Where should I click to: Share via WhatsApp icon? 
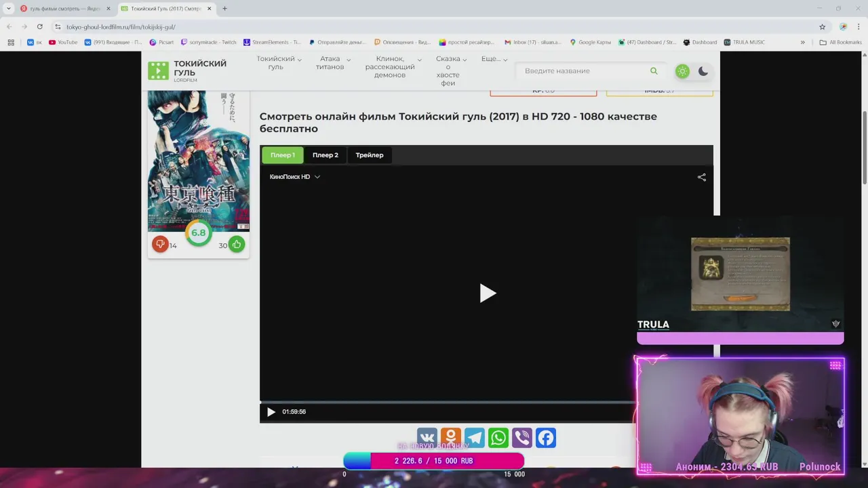click(x=498, y=438)
